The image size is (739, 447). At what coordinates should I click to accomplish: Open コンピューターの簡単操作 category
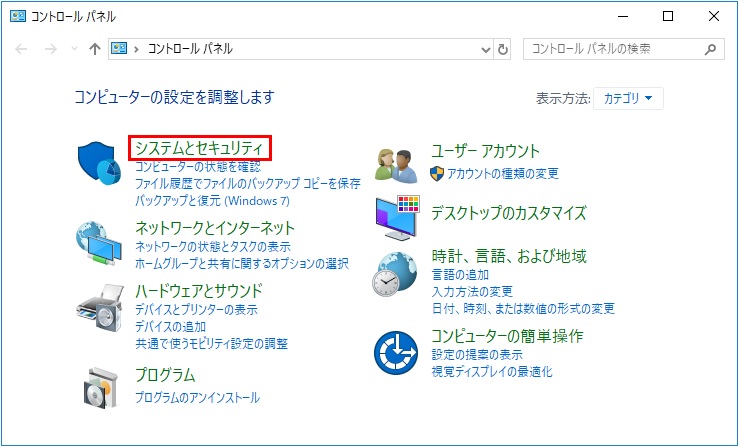coord(507,336)
